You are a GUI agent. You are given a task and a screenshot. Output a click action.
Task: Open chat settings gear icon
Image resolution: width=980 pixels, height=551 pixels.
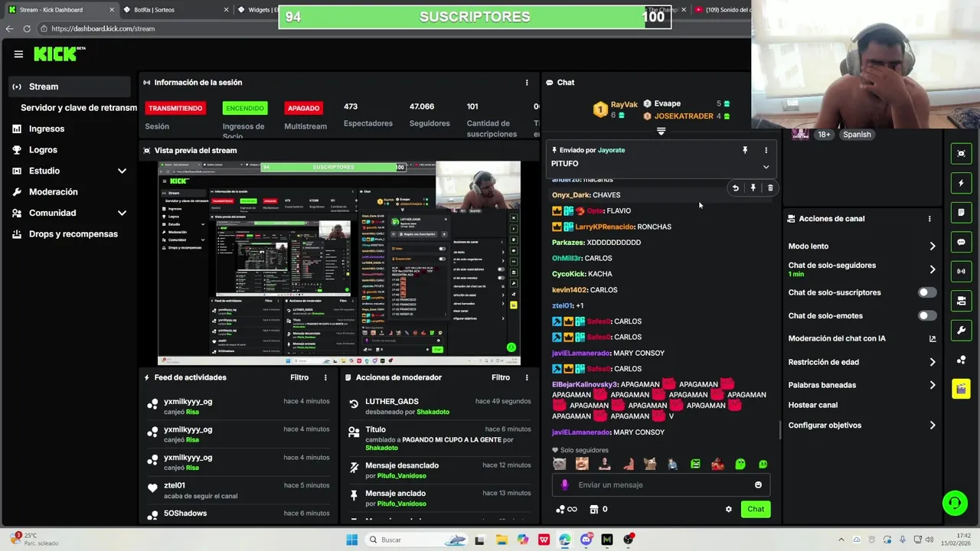click(728, 509)
